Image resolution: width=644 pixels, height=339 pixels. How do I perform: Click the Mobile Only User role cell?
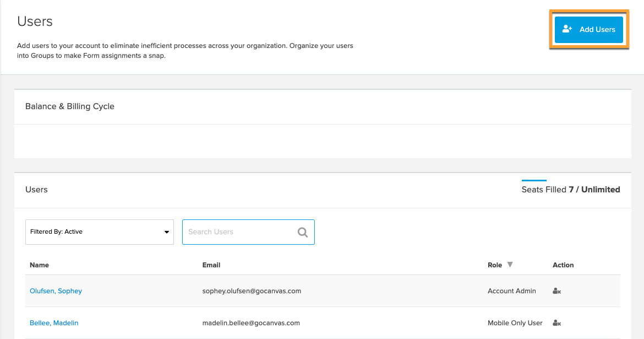pyautogui.click(x=515, y=323)
